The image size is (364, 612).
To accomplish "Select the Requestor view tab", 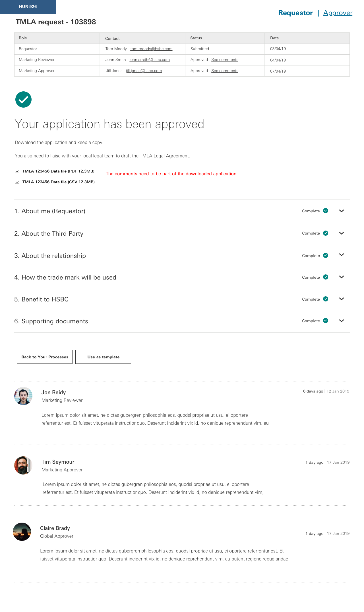I will coord(295,13).
